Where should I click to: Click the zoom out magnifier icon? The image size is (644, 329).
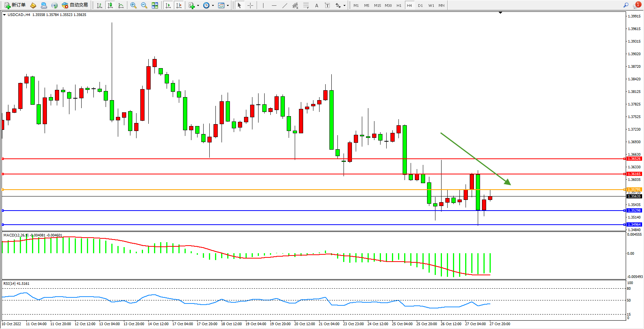tap(144, 5)
